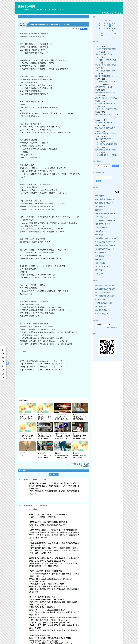
Task: Open link ICCP信仰宣言
Action: [100, 299]
